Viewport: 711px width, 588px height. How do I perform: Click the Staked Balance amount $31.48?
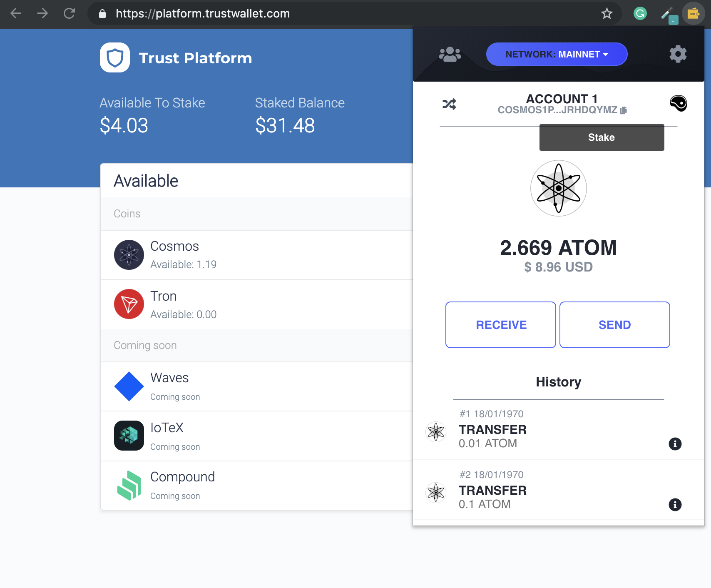(285, 125)
